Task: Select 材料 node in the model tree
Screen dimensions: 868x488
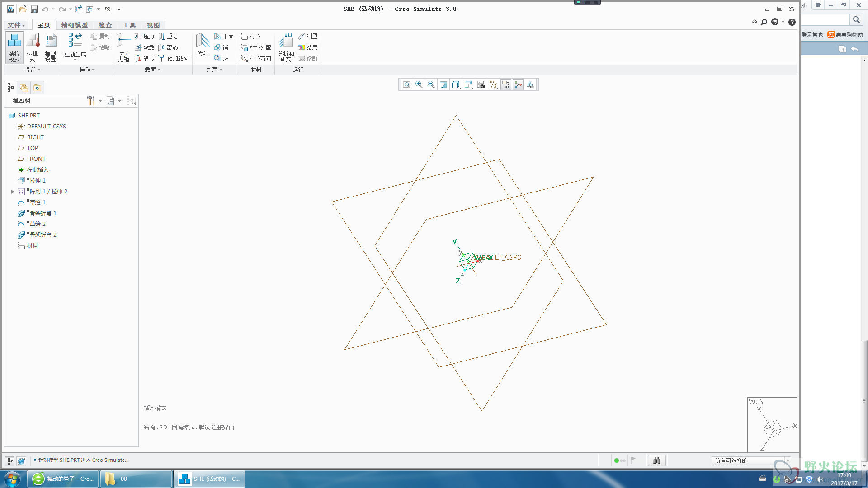Action: [28, 246]
